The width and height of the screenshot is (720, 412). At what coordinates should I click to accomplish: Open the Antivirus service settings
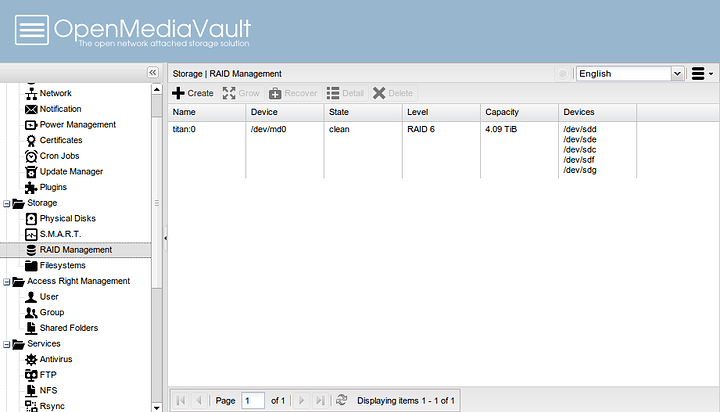(56, 359)
